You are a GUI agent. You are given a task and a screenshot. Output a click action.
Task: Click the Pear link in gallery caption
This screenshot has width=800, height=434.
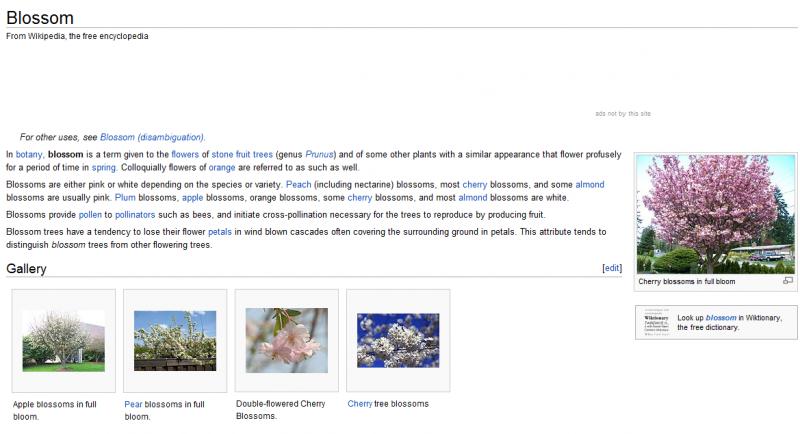click(x=133, y=404)
